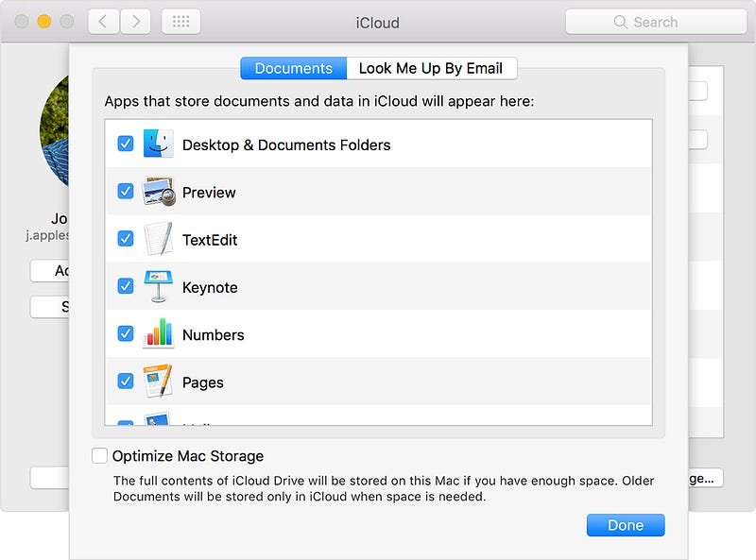Click the Numbers app icon

pos(158,334)
